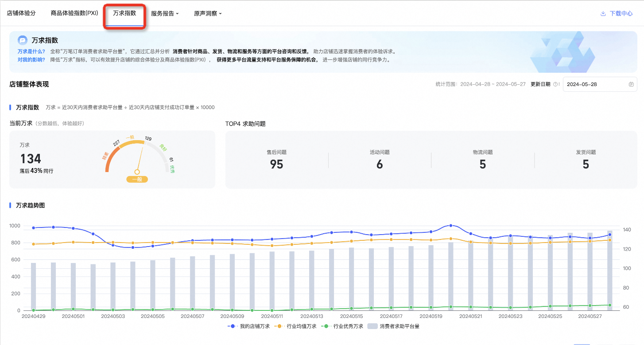Click the 万求是什么? label
Image resolution: width=644 pixels, height=345 pixels.
(31, 51)
